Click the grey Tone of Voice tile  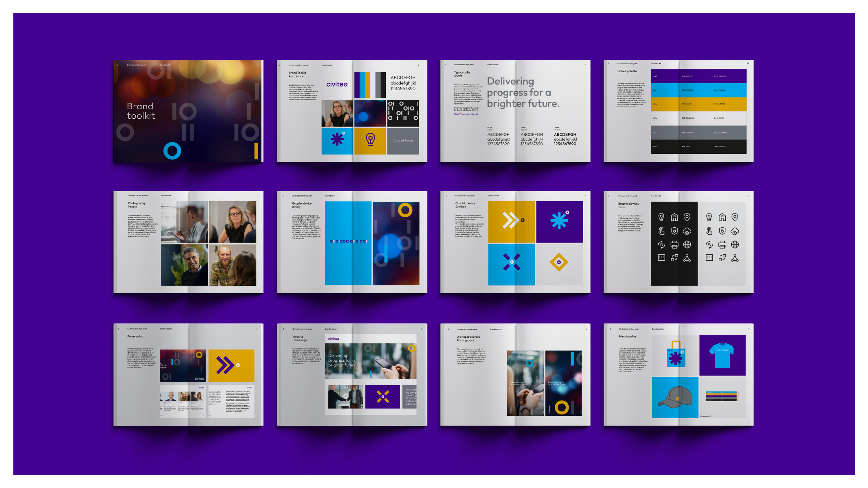click(403, 141)
